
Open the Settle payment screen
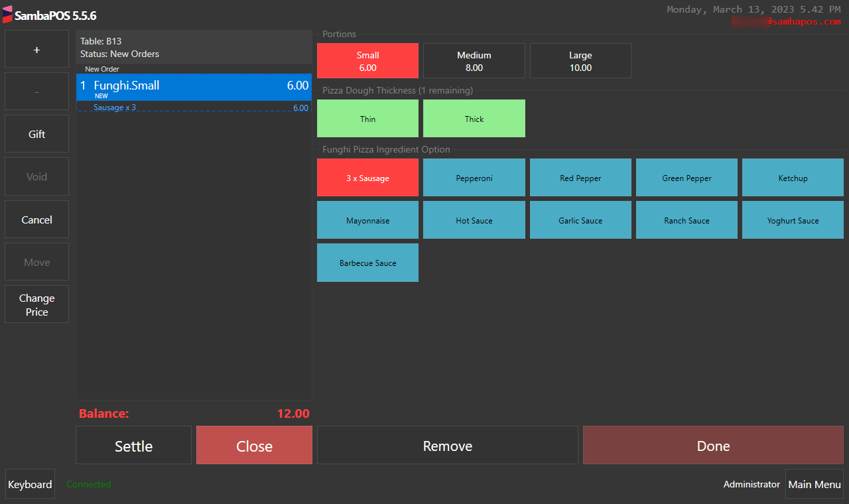coord(133,446)
